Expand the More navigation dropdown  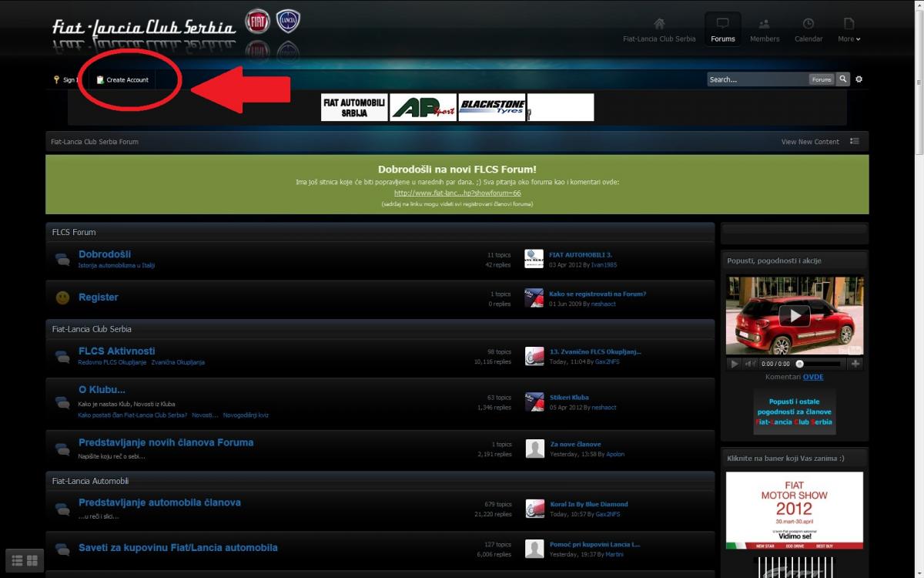tap(849, 31)
